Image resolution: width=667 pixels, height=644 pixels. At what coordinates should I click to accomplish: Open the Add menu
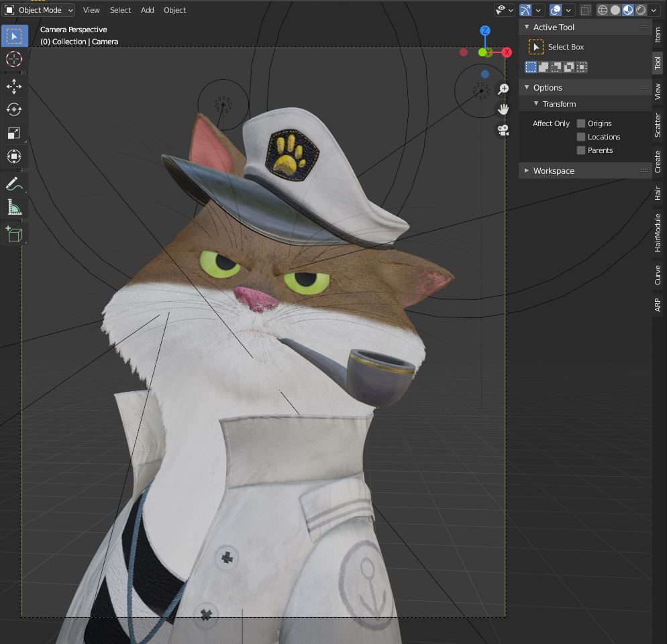coord(147,10)
